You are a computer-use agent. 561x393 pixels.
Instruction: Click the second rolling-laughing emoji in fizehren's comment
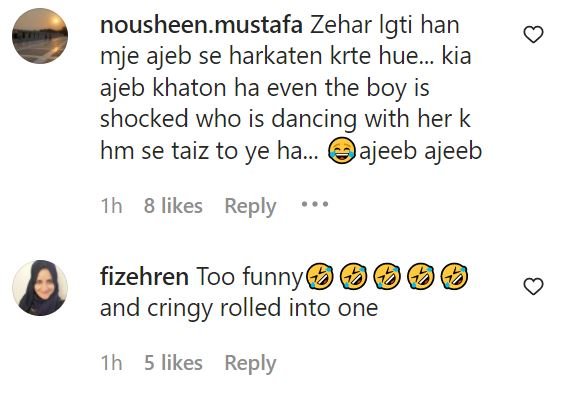pyautogui.click(x=353, y=277)
